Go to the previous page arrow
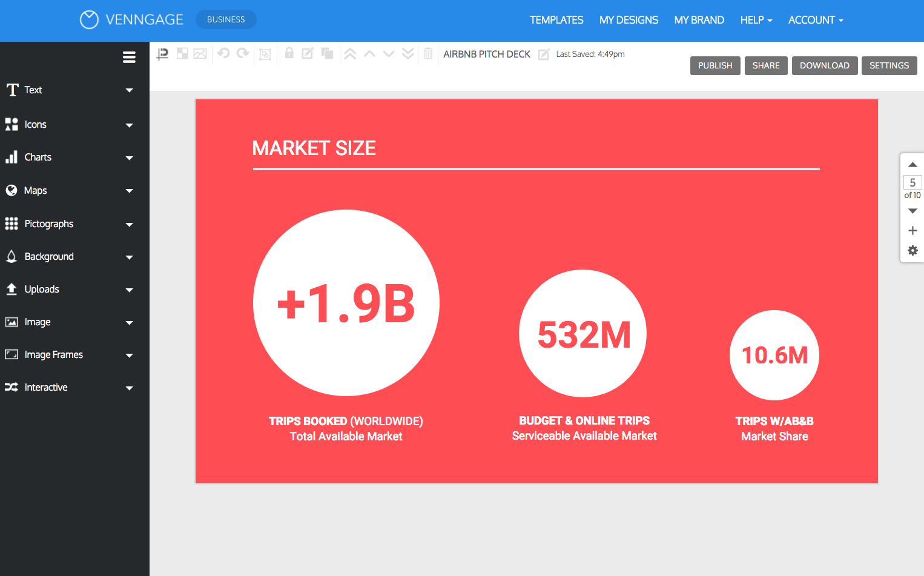Viewport: 924px width, 576px height. [x=912, y=165]
